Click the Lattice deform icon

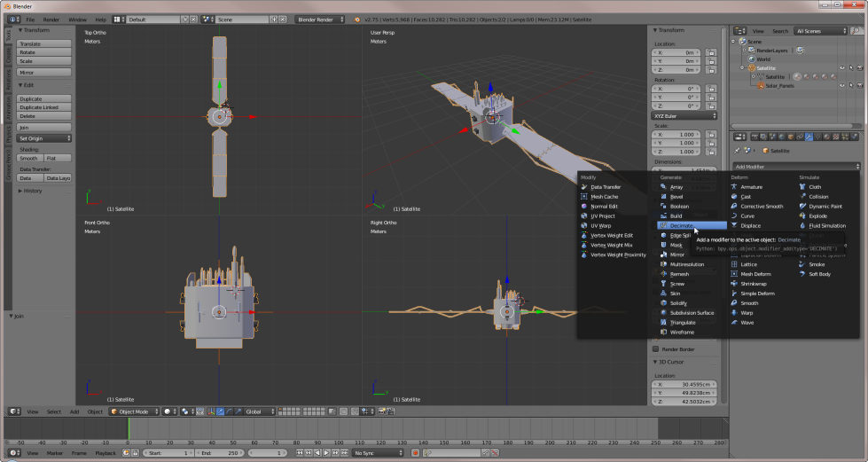733,264
